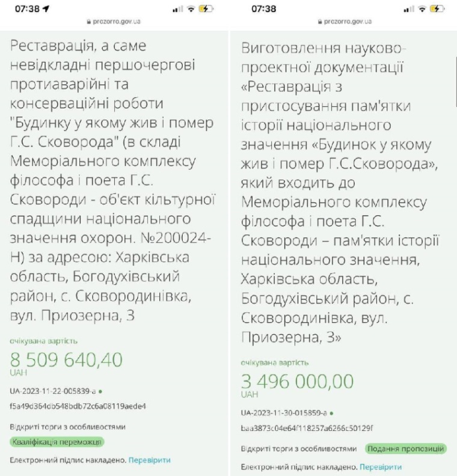Tap the green dot next to UA-2023-11-30-015859-a
Screen dimensions: 457x476
click(x=332, y=413)
